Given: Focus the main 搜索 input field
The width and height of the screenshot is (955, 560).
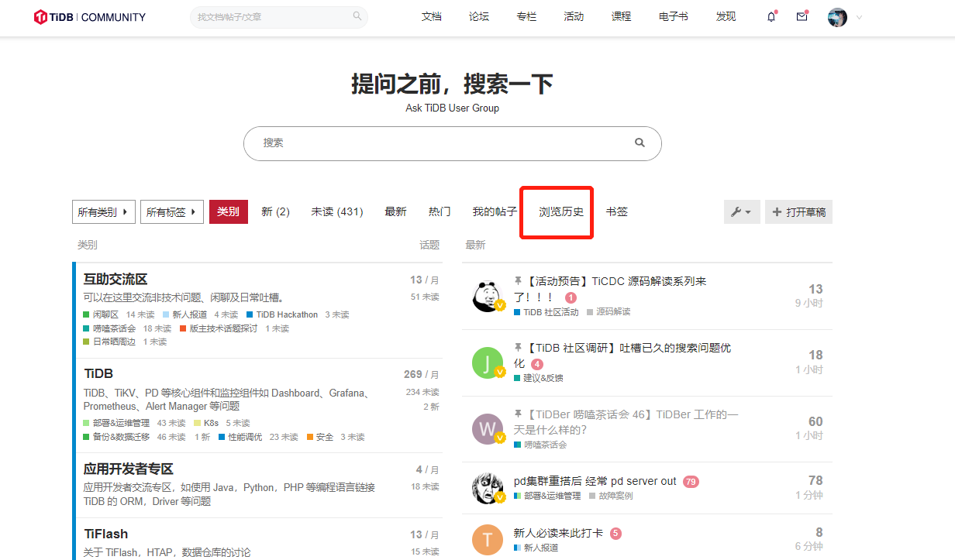Looking at the screenshot, I should [452, 143].
